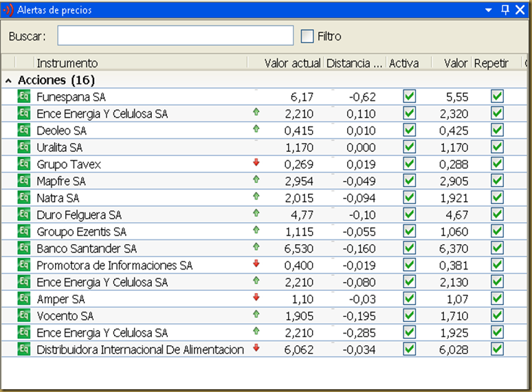This screenshot has width=532, height=392.
Task: Click the red down arrow on Grupo Tavex row
Action: pyautogui.click(x=256, y=162)
